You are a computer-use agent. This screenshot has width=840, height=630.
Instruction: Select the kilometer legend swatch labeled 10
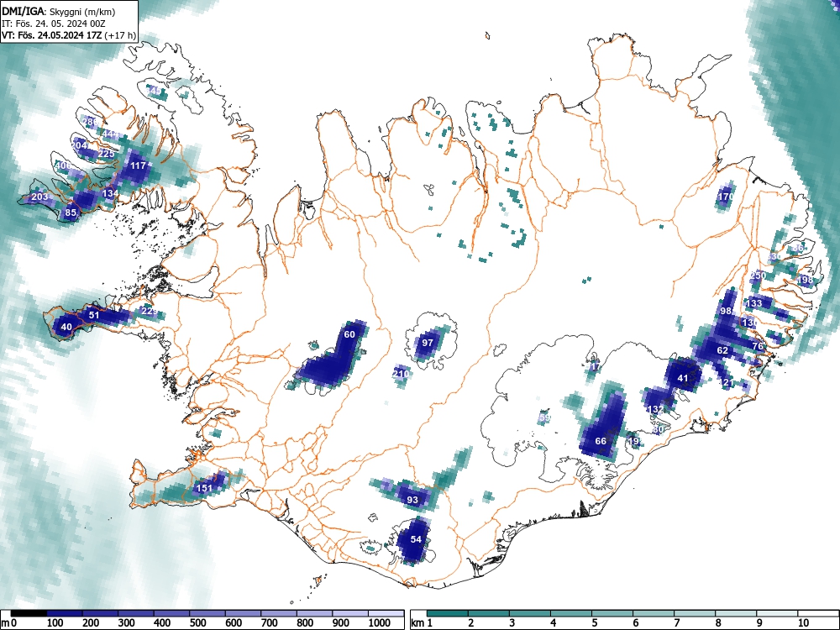(817, 613)
